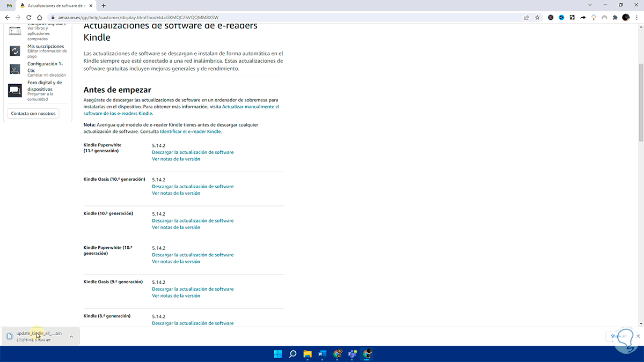
Task: Open the blue paper-plane extension
Action: click(561, 17)
